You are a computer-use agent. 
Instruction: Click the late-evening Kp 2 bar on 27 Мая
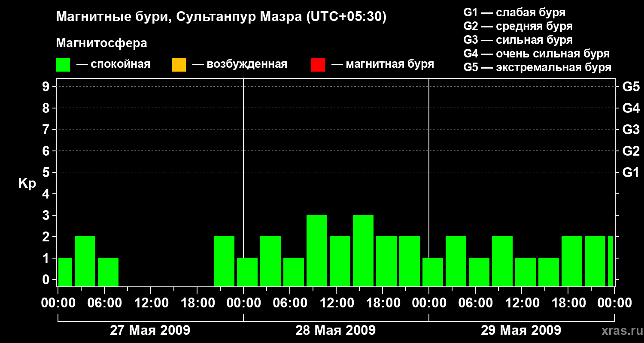224,261
